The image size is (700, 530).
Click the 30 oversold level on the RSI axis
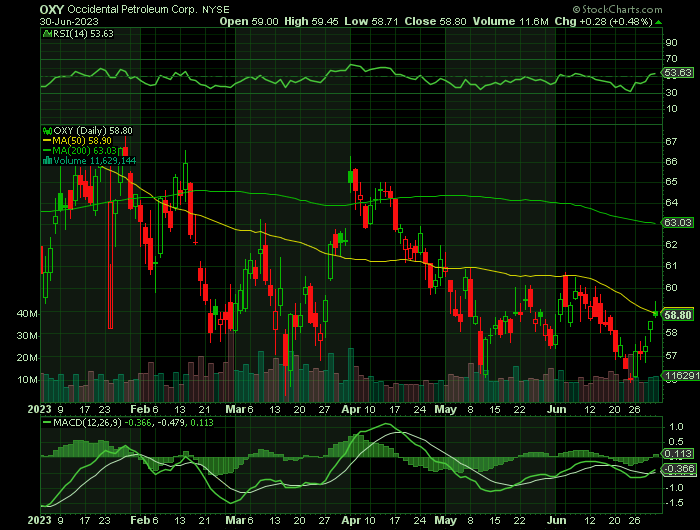pyautogui.click(x=671, y=92)
